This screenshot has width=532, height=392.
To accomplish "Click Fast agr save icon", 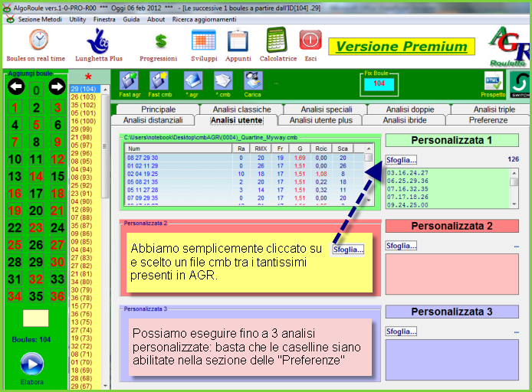I will coord(129,81).
